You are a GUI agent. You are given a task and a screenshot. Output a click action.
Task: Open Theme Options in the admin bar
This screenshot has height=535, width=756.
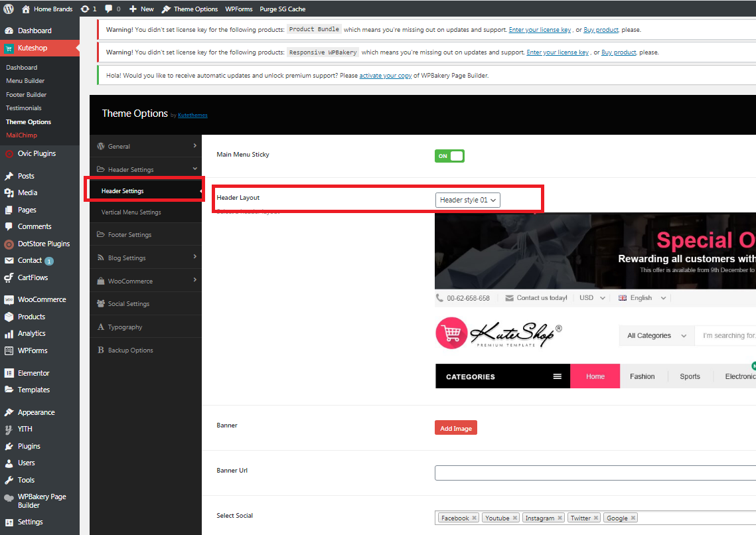(189, 9)
